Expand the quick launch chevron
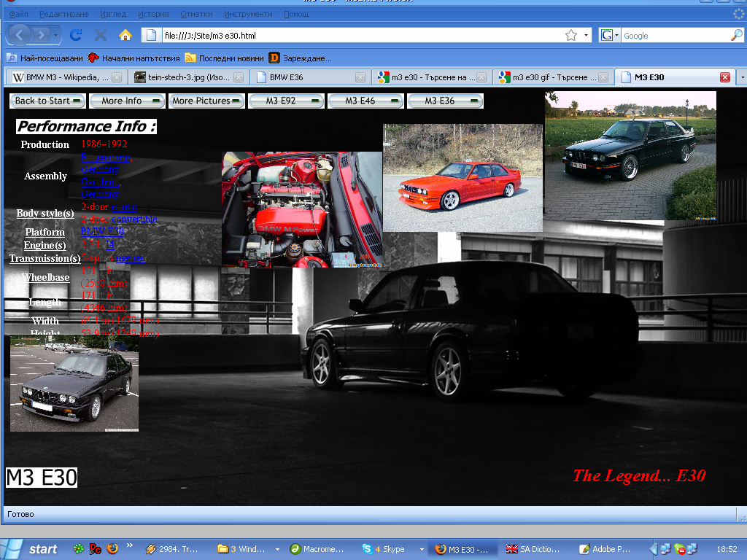 [130, 545]
